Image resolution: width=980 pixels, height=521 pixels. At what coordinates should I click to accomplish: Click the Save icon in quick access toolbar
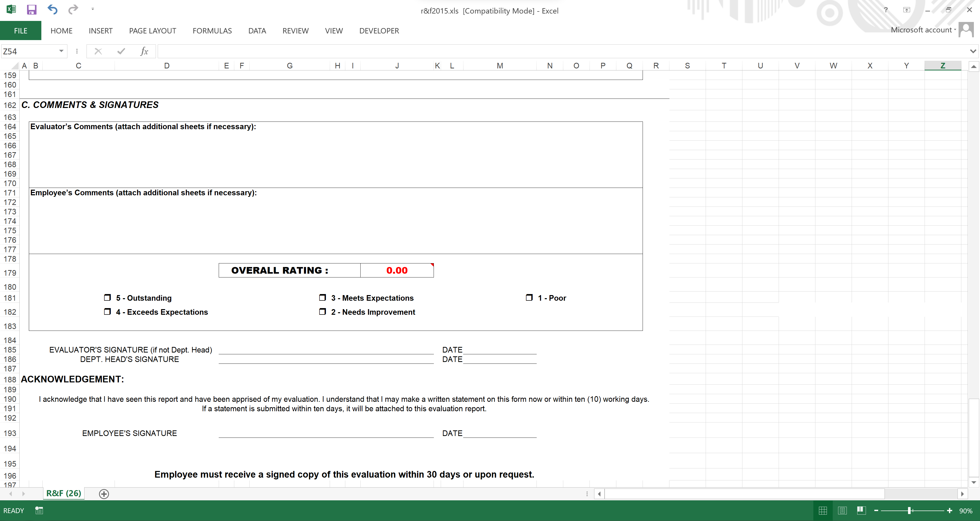click(x=31, y=9)
